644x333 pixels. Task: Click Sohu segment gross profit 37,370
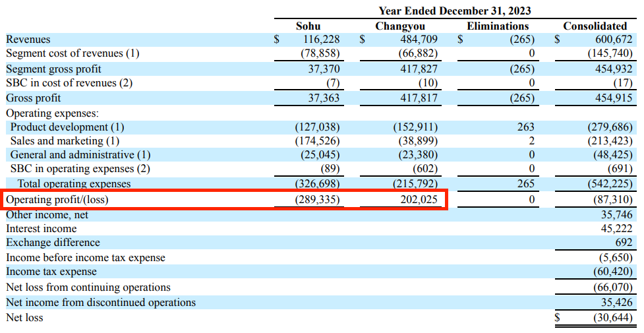tap(324, 69)
